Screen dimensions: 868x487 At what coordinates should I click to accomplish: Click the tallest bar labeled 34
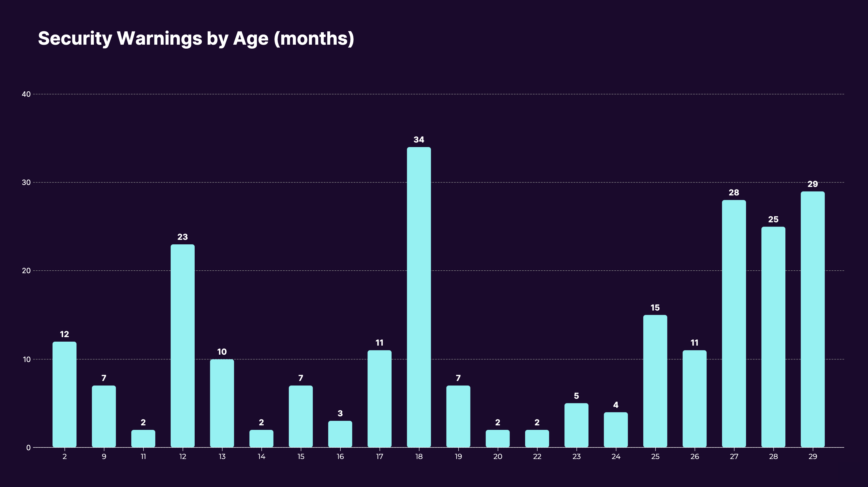(x=418, y=297)
